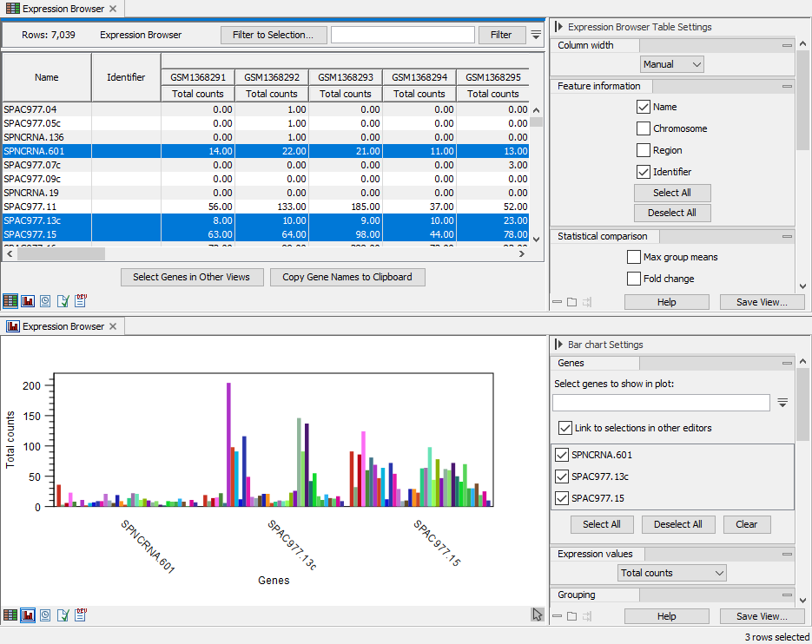
Task: Click the element info checkmark icon
Action: click(x=63, y=301)
